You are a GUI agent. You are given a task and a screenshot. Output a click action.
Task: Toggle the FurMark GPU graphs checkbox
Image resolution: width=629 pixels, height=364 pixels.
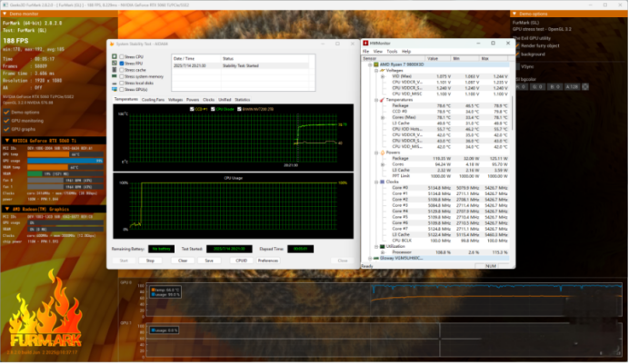[x=6, y=129]
